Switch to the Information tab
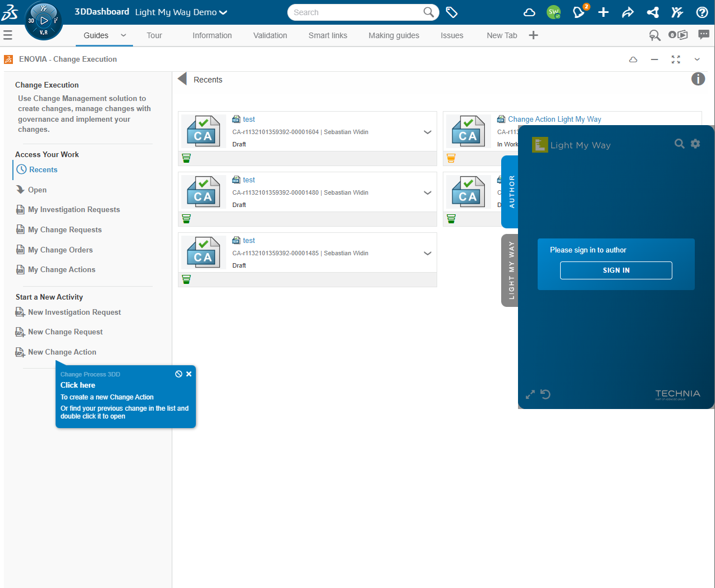715x588 pixels. click(x=212, y=35)
